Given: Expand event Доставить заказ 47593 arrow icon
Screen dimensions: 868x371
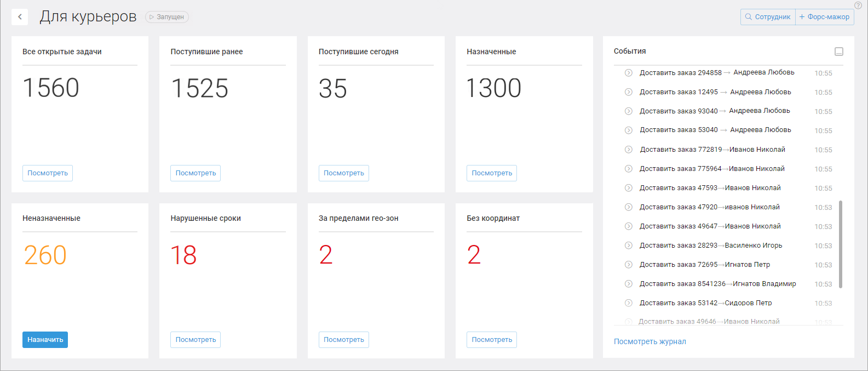Looking at the screenshot, I should tap(629, 188).
